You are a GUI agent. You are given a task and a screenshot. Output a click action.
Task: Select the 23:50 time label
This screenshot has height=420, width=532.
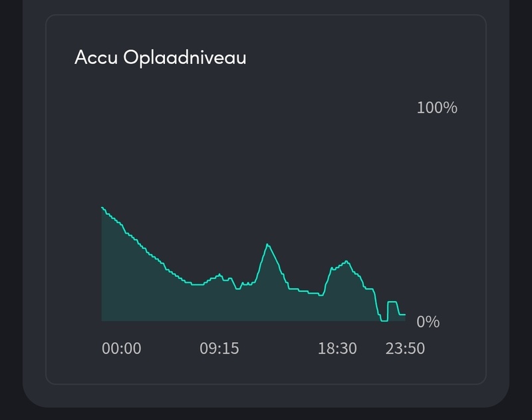[405, 348]
